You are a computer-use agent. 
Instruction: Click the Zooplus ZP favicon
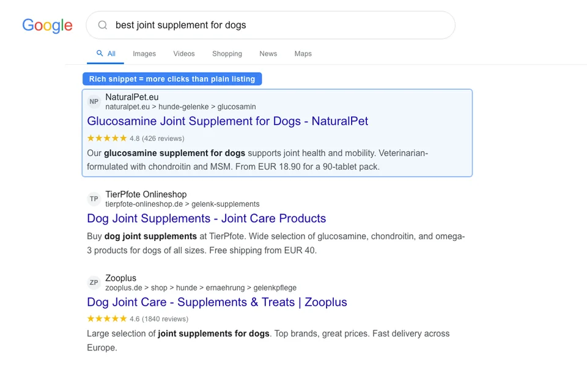pyautogui.click(x=94, y=283)
